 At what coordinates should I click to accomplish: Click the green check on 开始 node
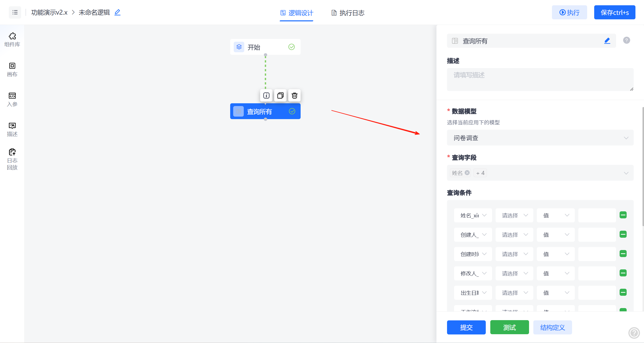[x=291, y=47]
